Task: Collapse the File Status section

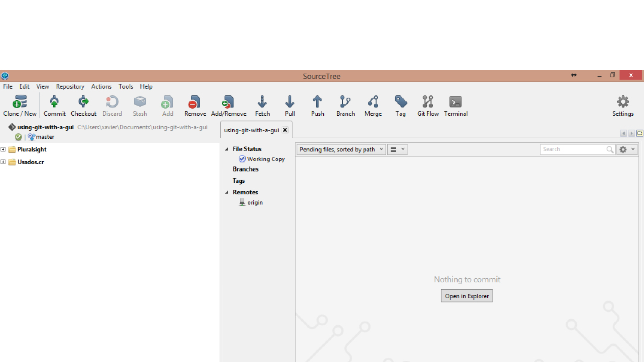Action: pyautogui.click(x=227, y=149)
